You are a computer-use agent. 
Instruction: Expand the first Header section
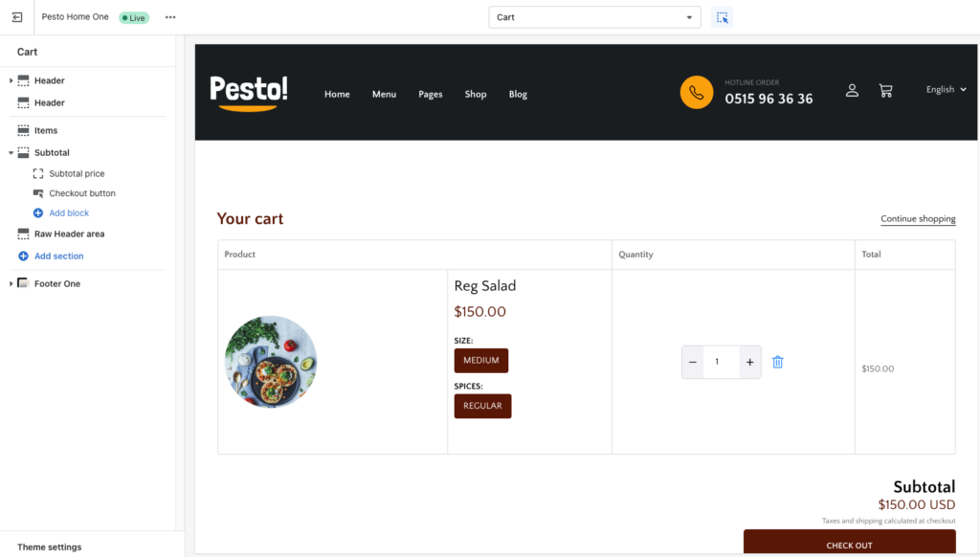pos(11,80)
